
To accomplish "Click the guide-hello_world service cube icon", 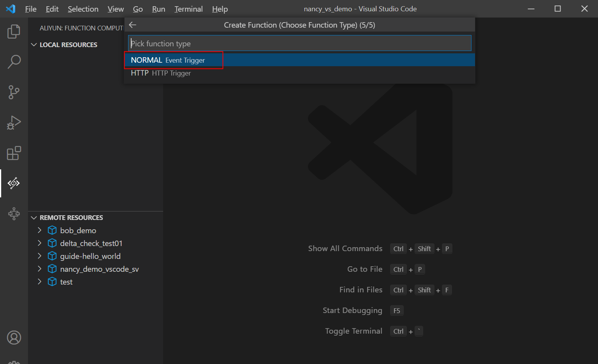I will point(52,256).
